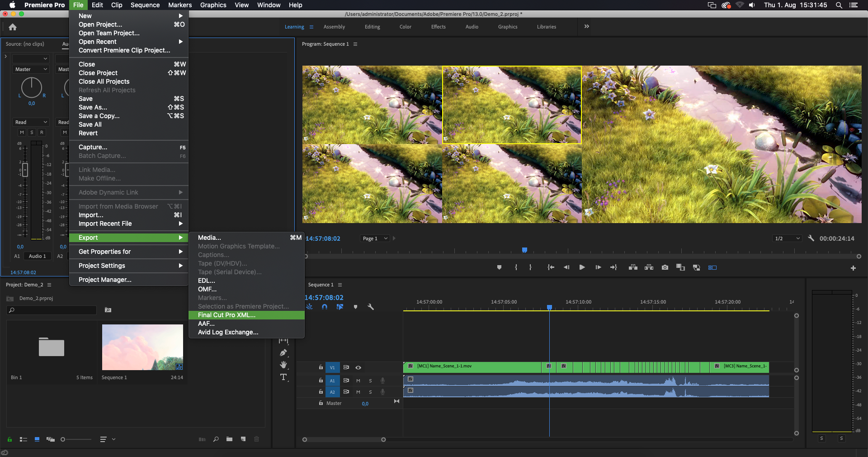The image size is (868, 457).
Task: Expand workspace overflow chevron
Action: 586,27
